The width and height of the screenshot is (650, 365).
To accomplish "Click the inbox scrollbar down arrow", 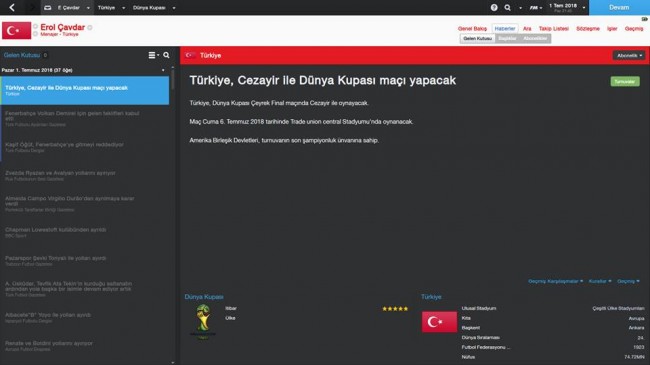I will coord(172,363).
